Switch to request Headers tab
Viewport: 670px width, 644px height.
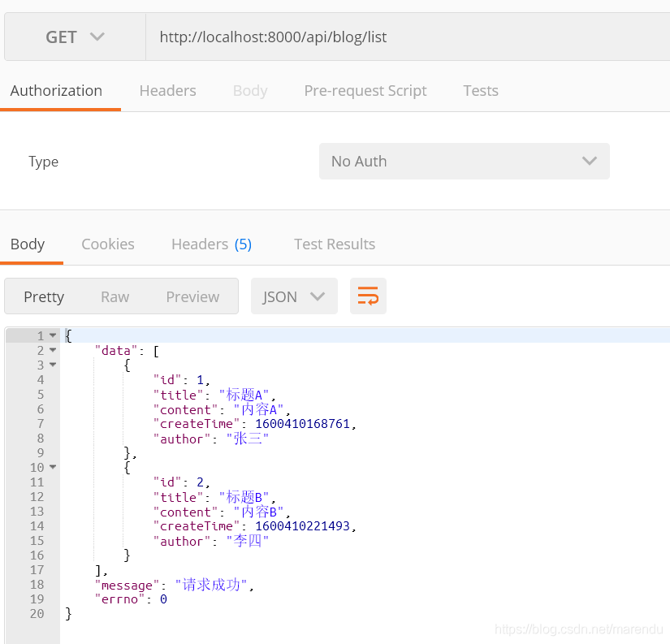tap(167, 91)
